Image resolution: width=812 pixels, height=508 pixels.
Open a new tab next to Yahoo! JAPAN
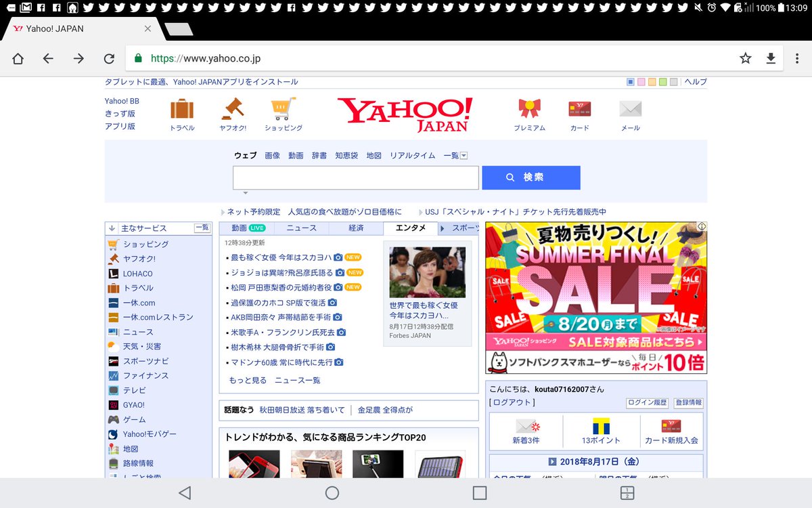(x=179, y=29)
